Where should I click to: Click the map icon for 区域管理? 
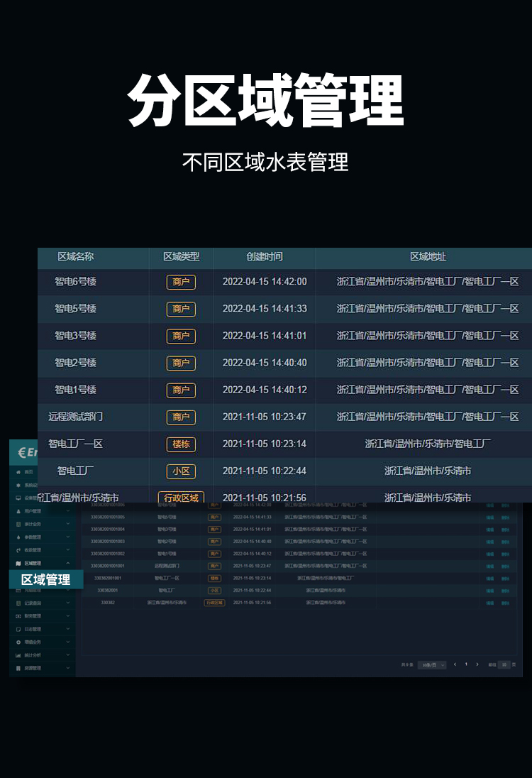18,564
